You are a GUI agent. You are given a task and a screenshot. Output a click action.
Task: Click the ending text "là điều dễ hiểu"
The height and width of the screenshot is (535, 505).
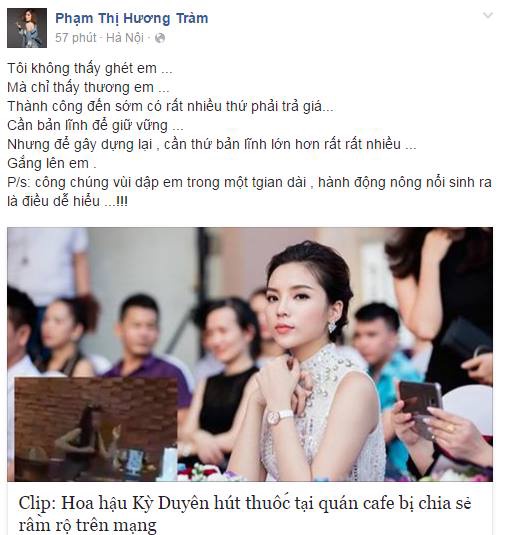68,201
